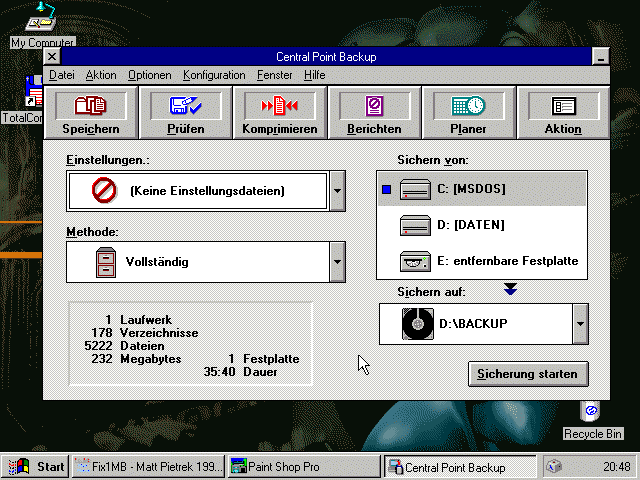Viewport: 640px width, 480px height.
Task: Open the Fenster menu
Action: 275,75
